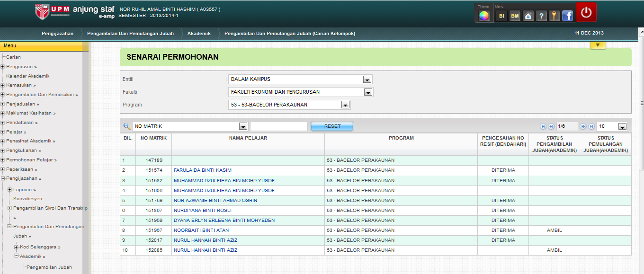This screenshot has height=274, width=644.
Task: Open student DYANA ERLYN ERLEENA BINTI MOHYEDEN
Action: [x=224, y=221]
